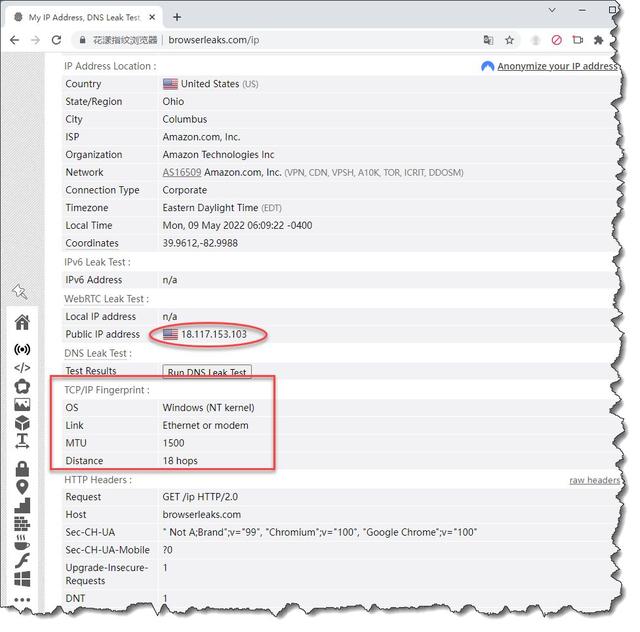The height and width of the screenshot is (632, 640).
Task: Click the Eastern Daylight Time value
Action: pos(210,208)
